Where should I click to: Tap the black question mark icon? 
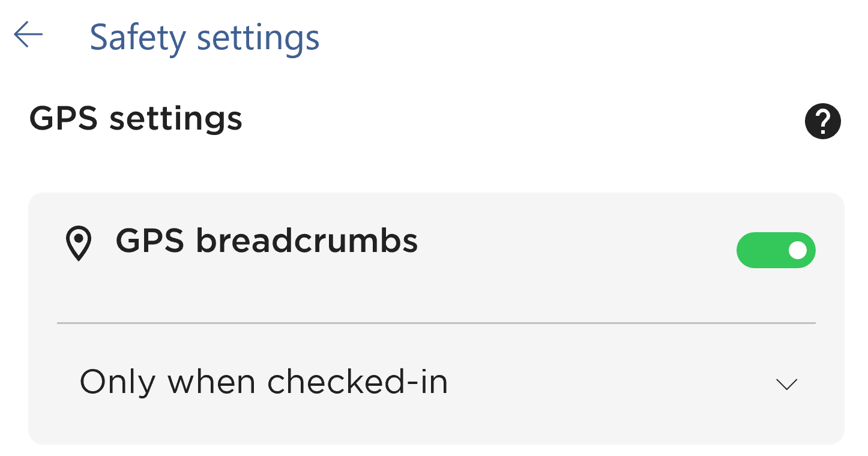tap(822, 121)
